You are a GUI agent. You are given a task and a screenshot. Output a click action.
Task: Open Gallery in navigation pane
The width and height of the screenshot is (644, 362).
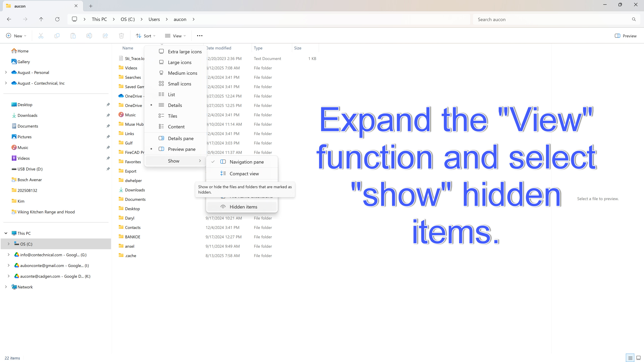21,62
